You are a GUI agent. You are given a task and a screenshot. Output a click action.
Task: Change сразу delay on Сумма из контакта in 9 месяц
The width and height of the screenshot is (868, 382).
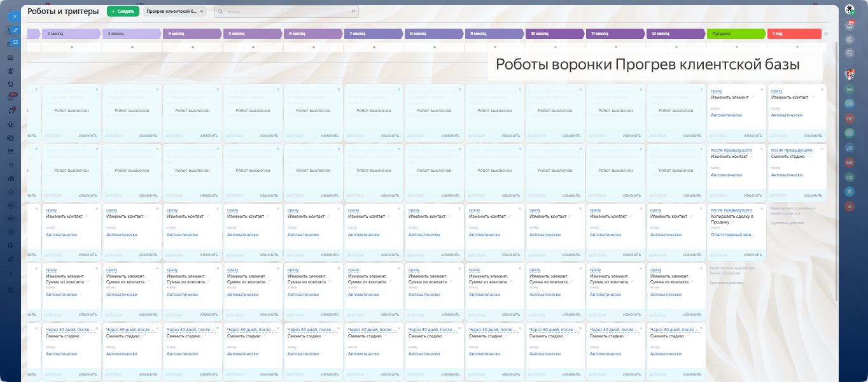474,270
